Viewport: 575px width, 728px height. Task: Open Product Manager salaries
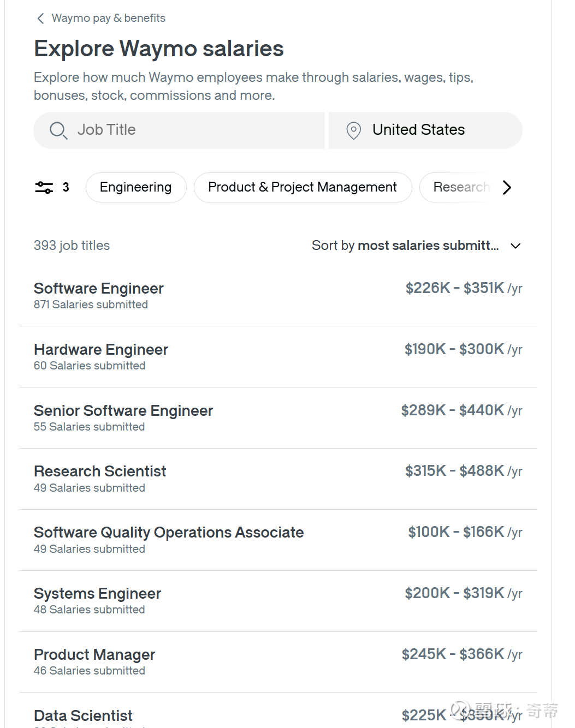click(94, 655)
